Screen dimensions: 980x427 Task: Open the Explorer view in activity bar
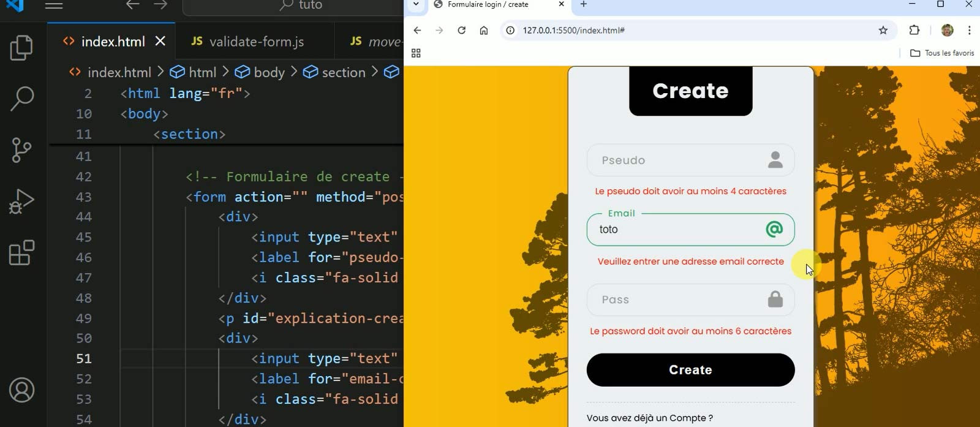click(x=21, y=48)
